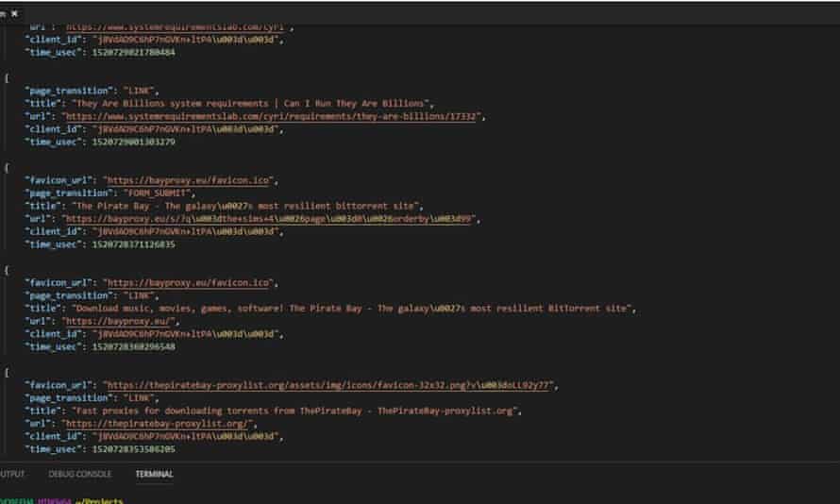Image resolution: width=840 pixels, height=504 pixels.
Task: Click the time_usec value 1520728371126835
Action: [132, 244]
